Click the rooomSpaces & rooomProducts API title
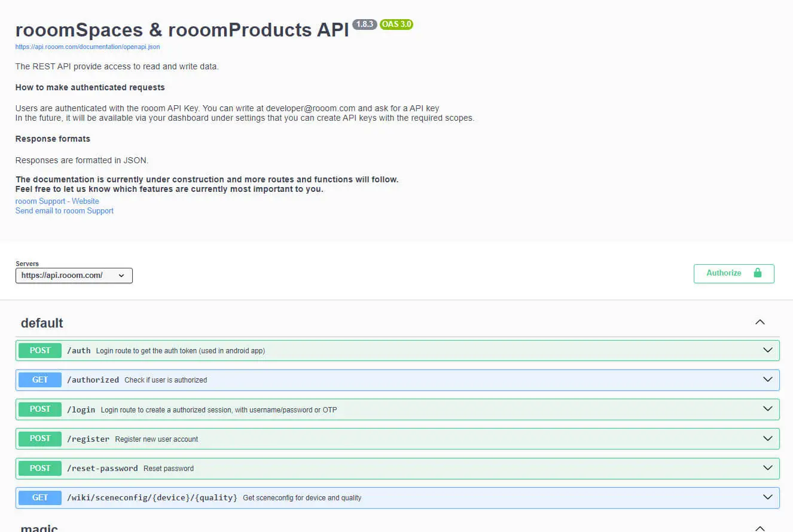Viewport: 793px width, 532px height. (x=182, y=30)
